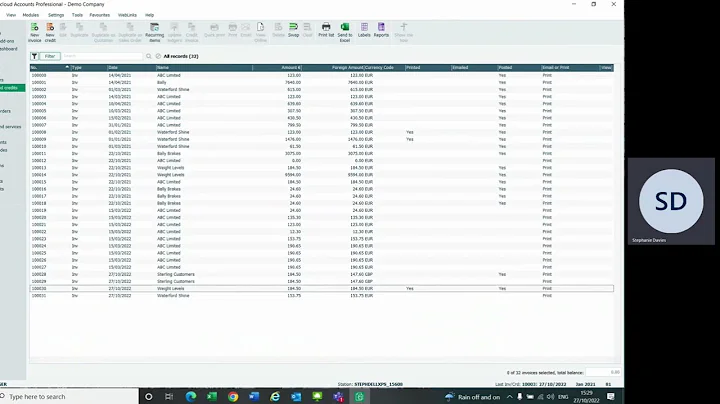Select invoice 100011 Bally Brakes row
720x404 pixels.
pos(321,153)
